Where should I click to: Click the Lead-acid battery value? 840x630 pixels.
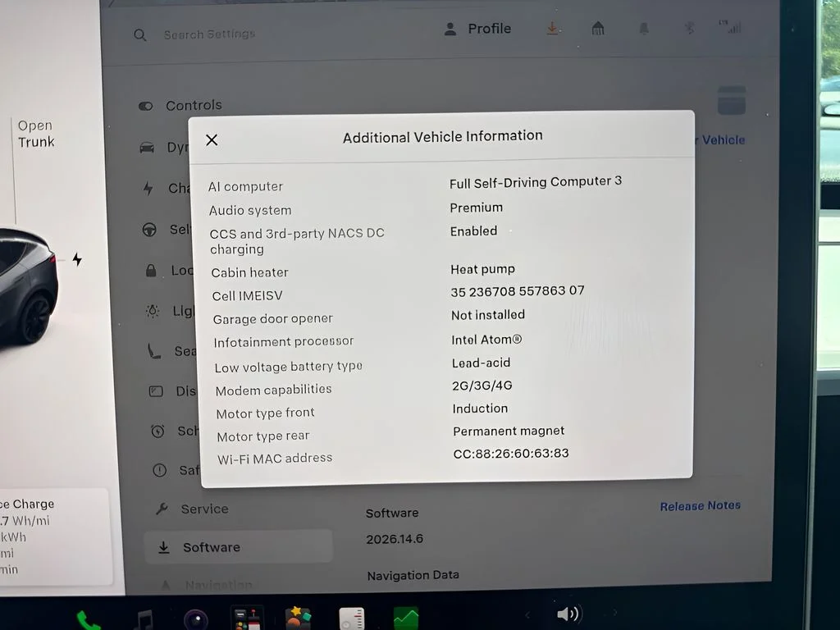tap(481, 363)
